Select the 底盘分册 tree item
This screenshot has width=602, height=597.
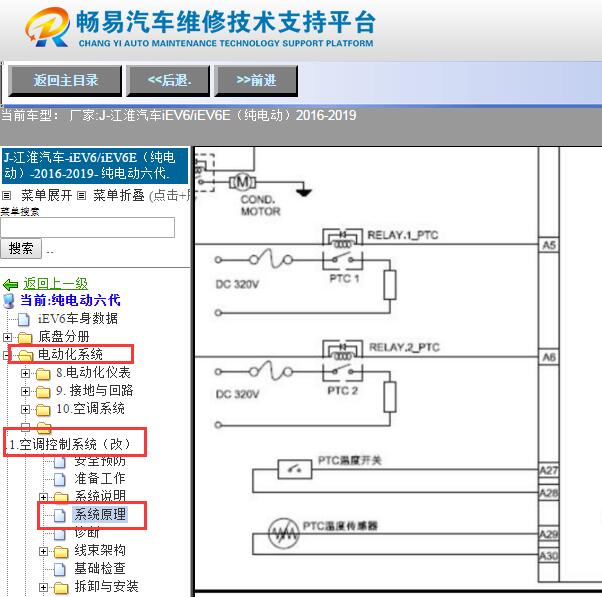pos(63,337)
